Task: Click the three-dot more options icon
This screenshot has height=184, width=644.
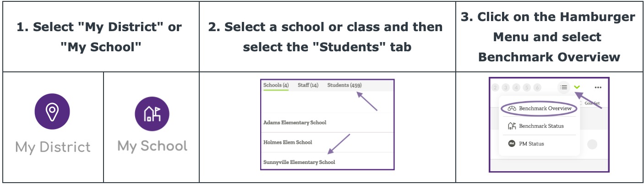Action: 598,87
